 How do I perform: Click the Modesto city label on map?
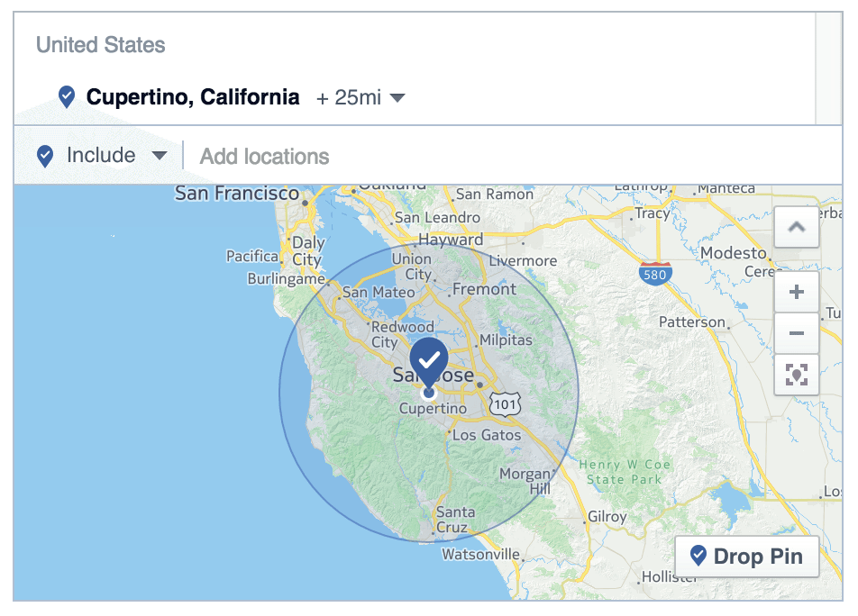tap(734, 253)
